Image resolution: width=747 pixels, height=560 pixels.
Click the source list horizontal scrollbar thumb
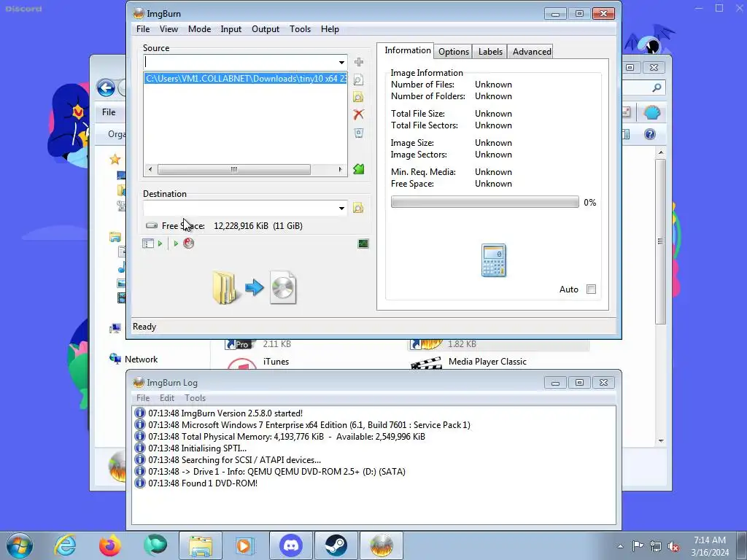[x=234, y=169]
